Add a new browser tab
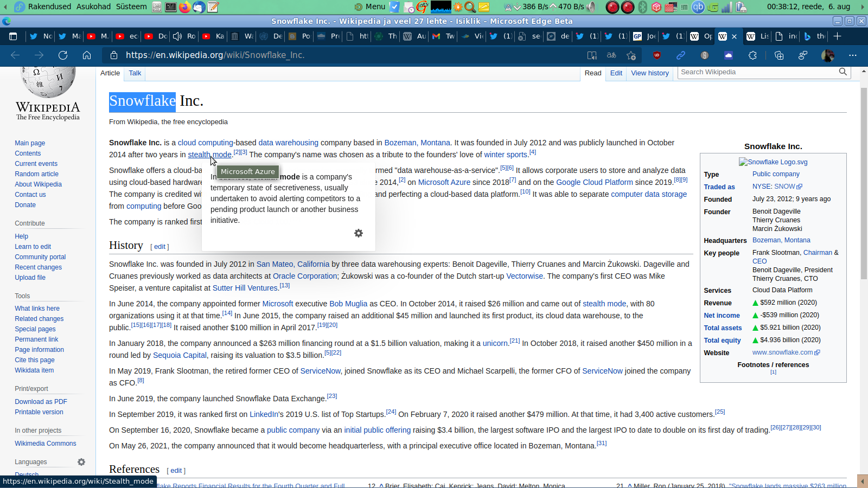 [838, 36]
